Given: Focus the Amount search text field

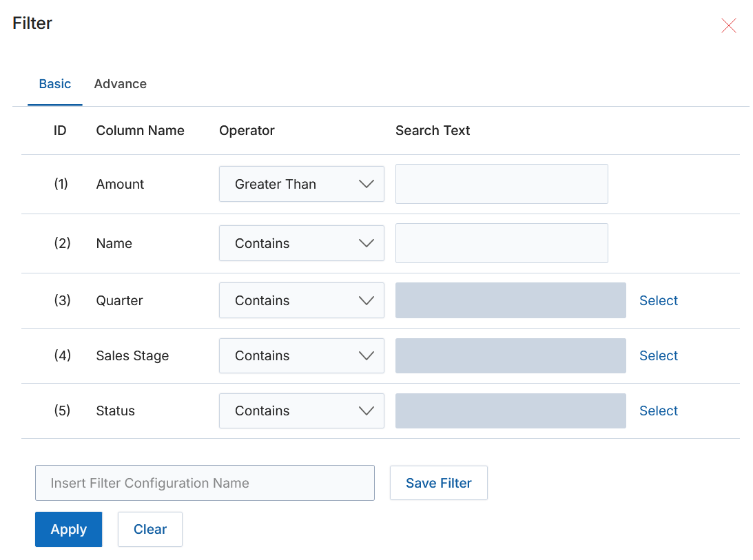Looking at the screenshot, I should click(x=502, y=184).
